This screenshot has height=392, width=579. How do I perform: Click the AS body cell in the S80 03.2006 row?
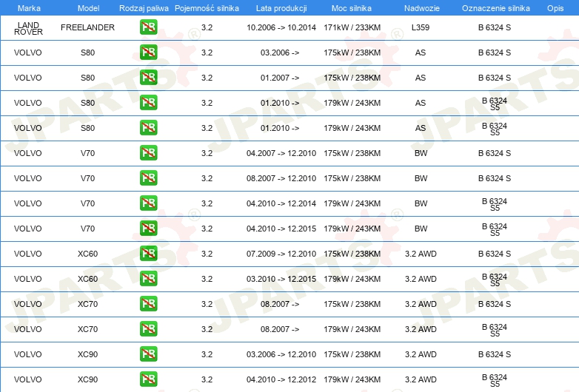coord(421,53)
